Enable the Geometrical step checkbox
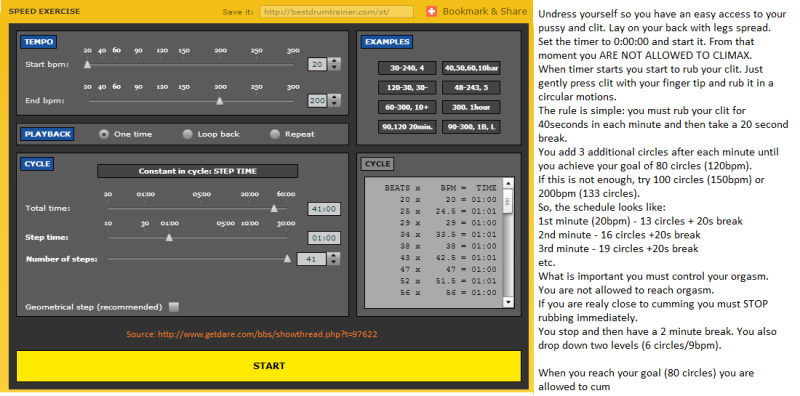The width and height of the screenshot is (800, 396). point(174,307)
